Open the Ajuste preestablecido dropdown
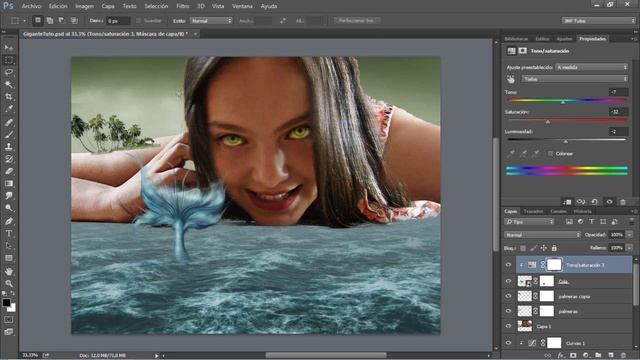Viewport: 640px width, 360px height. point(592,67)
